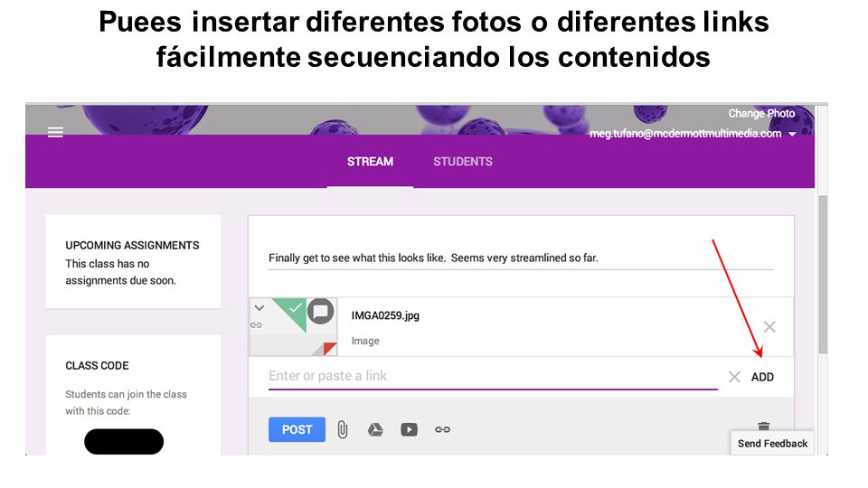This screenshot has height=488, width=868.
Task: Open the IMGA0259.jpg image thumbnail
Action: [293, 327]
